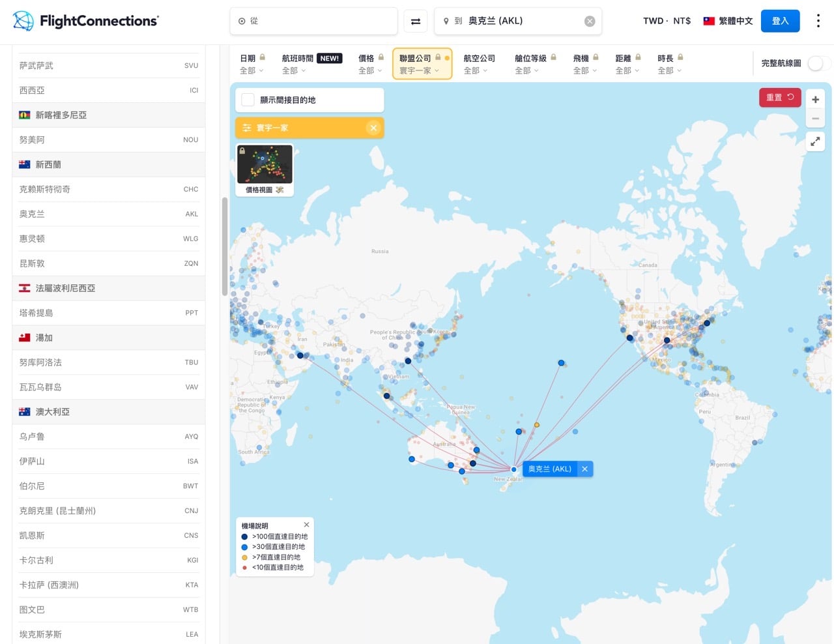Select 惠灵顿 WLG airport
Screen dimensions: 834x644
click(x=109, y=239)
